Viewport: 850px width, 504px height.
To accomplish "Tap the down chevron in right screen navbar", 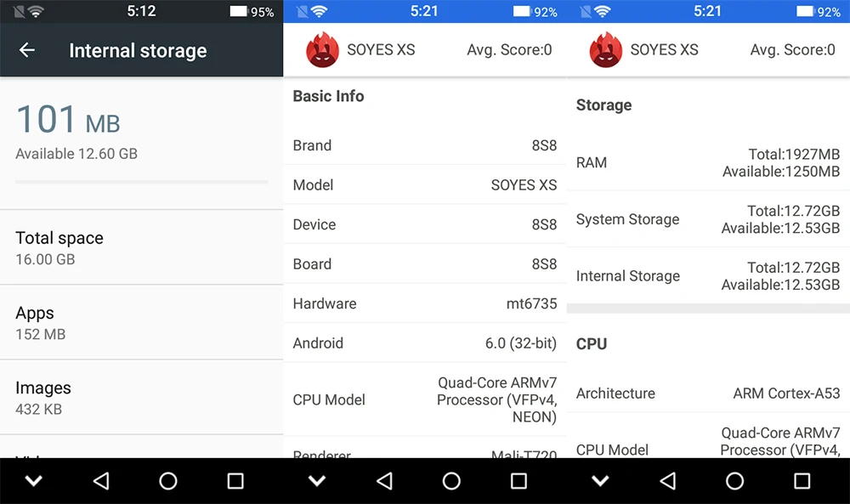I will pos(601,481).
